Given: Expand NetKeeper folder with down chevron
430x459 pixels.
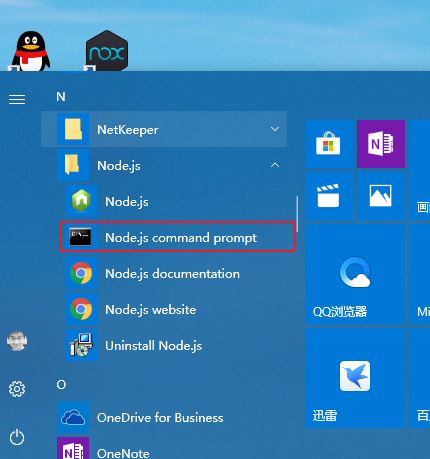Looking at the screenshot, I should pos(275,129).
